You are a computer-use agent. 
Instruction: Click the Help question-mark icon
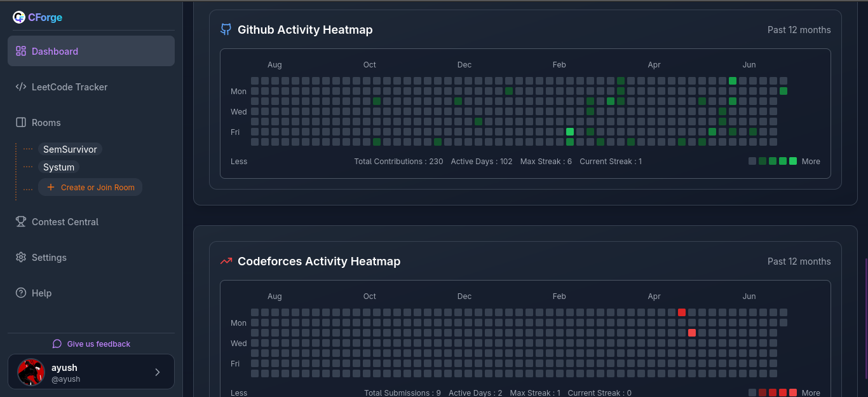pos(20,293)
